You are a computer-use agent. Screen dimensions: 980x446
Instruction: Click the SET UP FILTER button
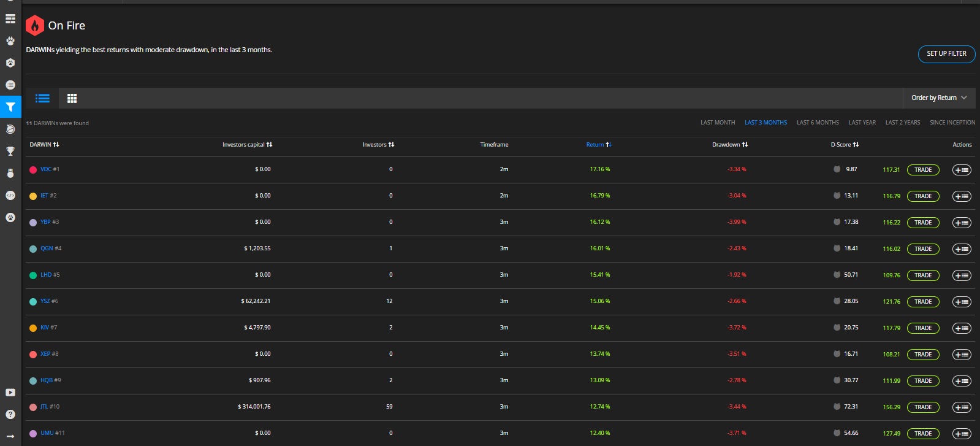point(946,54)
